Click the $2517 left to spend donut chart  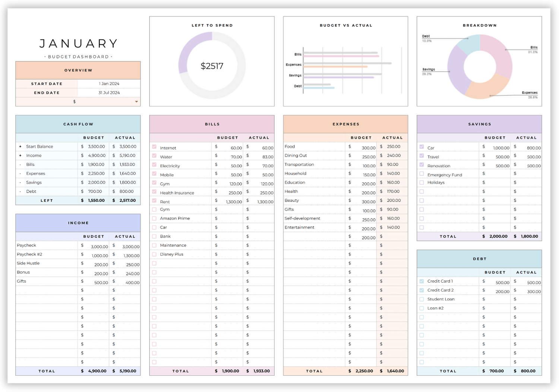(212, 66)
